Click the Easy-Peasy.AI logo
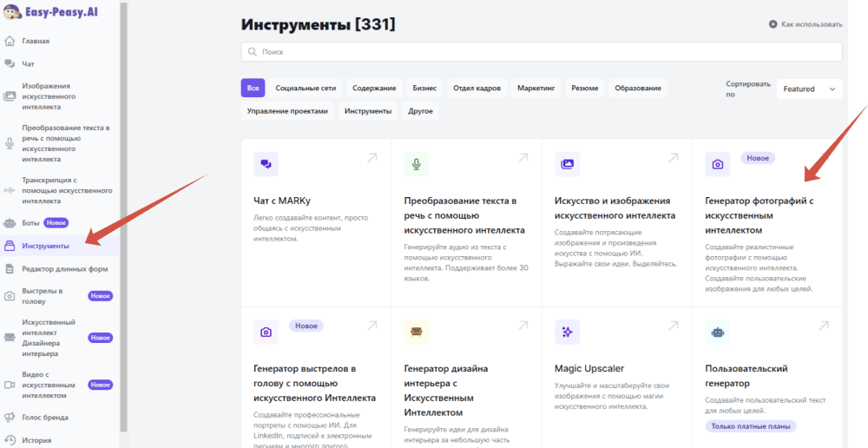 (51, 11)
